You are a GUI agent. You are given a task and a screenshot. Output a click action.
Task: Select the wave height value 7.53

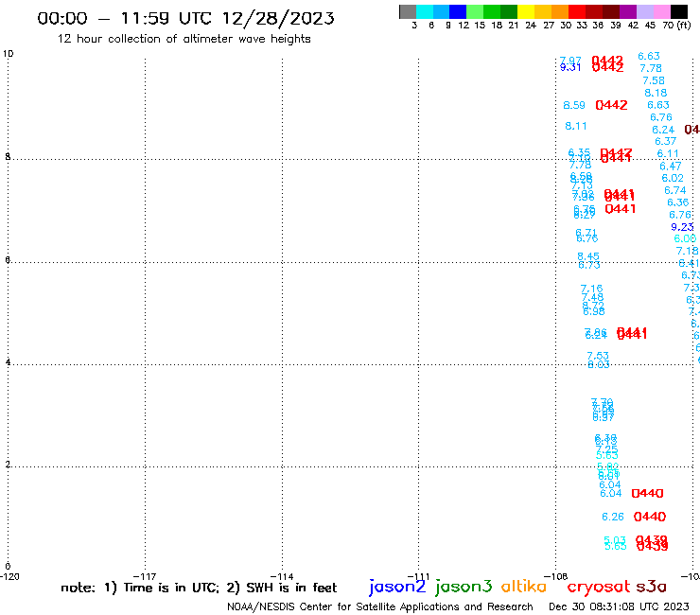tap(598, 356)
